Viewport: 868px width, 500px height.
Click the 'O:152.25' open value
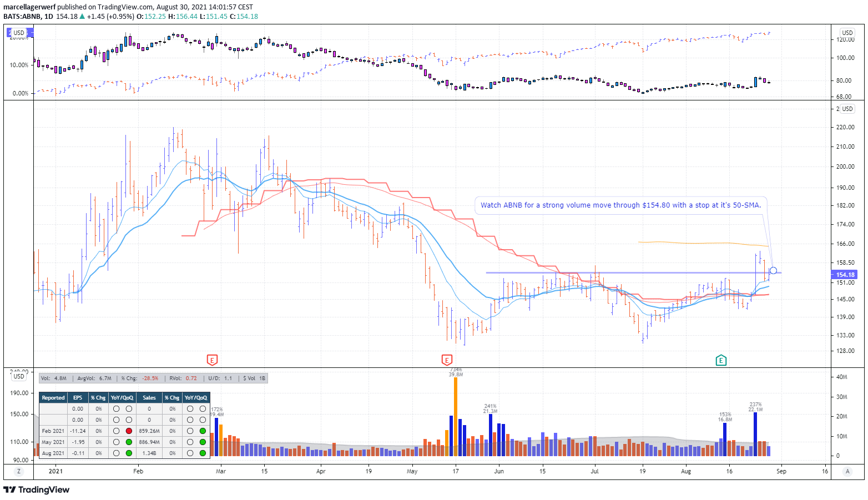[152, 17]
